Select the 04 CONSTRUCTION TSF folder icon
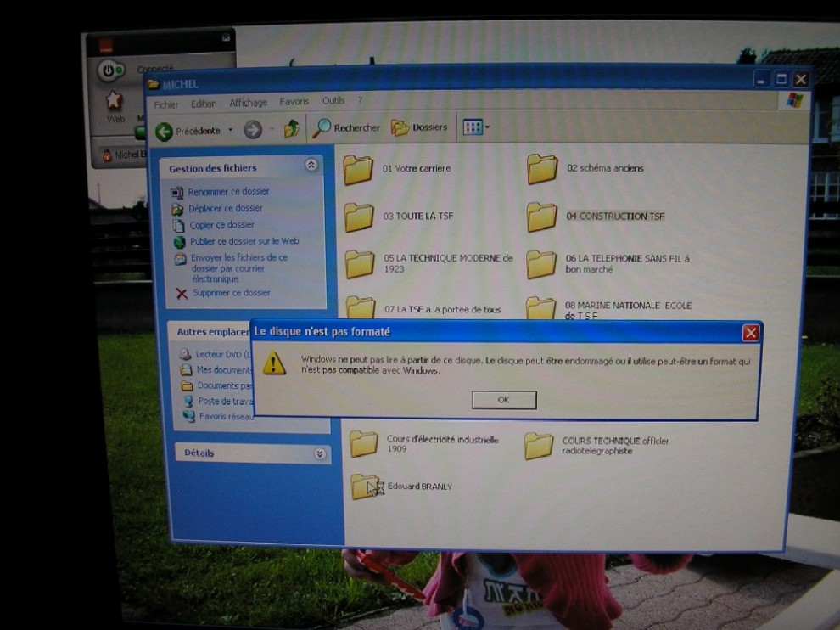This screenshot has width=840, height=630. click(x=541, y=217)
